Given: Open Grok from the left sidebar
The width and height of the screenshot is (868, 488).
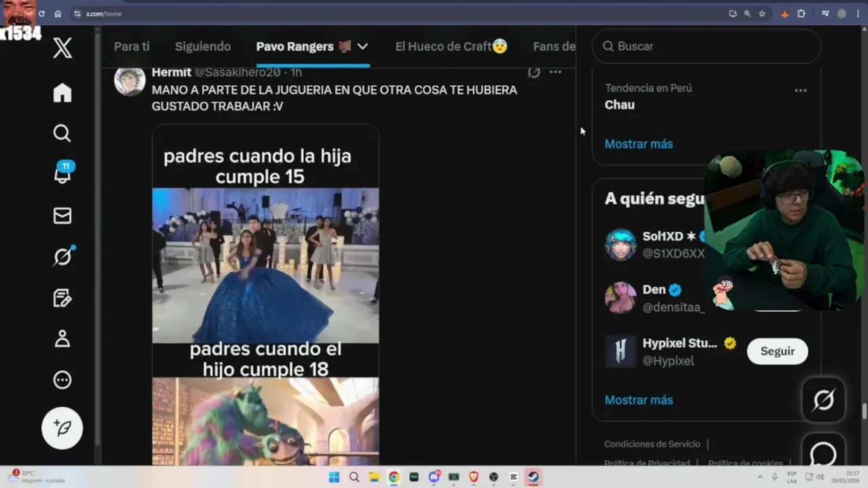Looking at the screenshot, I should (x=62, y=257).
